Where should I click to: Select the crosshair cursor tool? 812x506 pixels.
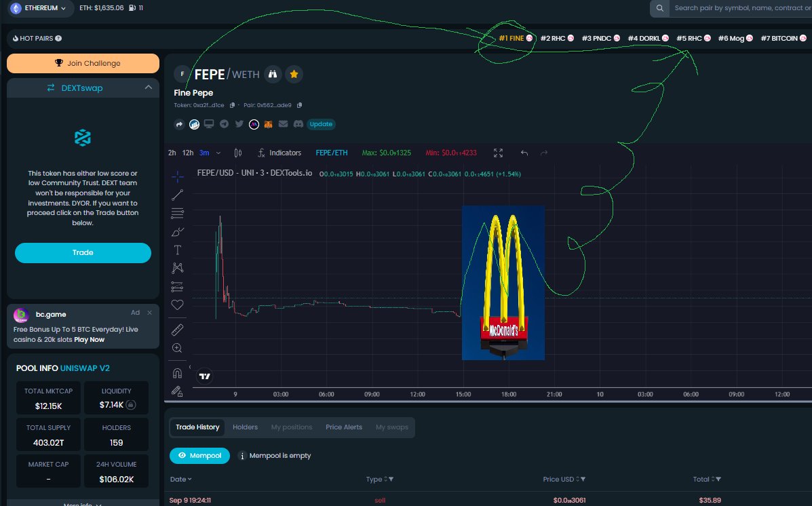(177, 176)
